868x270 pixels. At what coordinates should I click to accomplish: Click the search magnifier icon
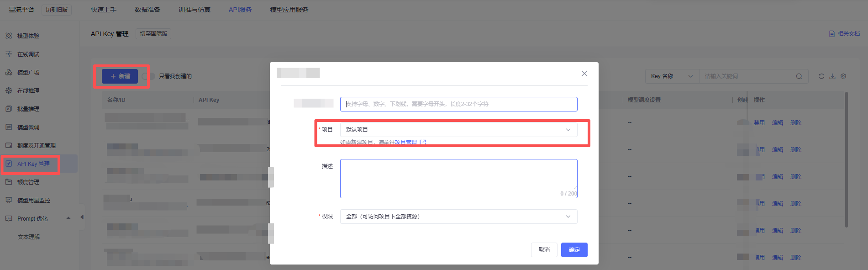coord(799,76)
